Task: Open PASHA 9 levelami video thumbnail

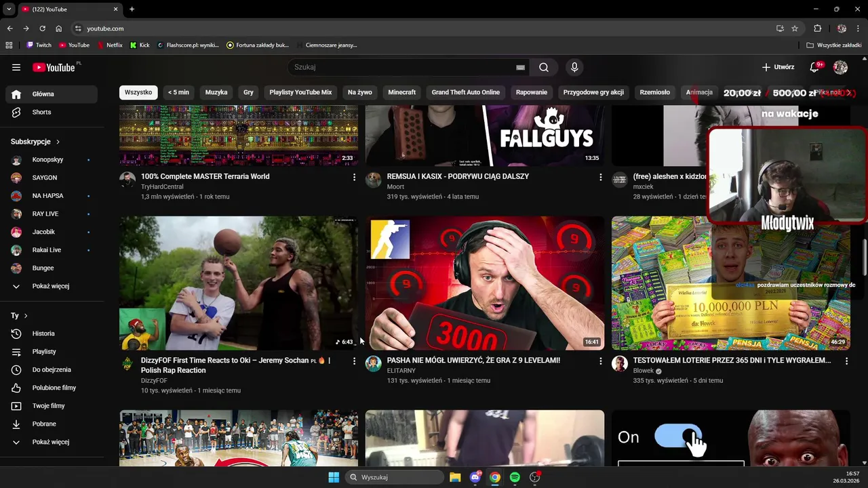Action: [485, 283]
